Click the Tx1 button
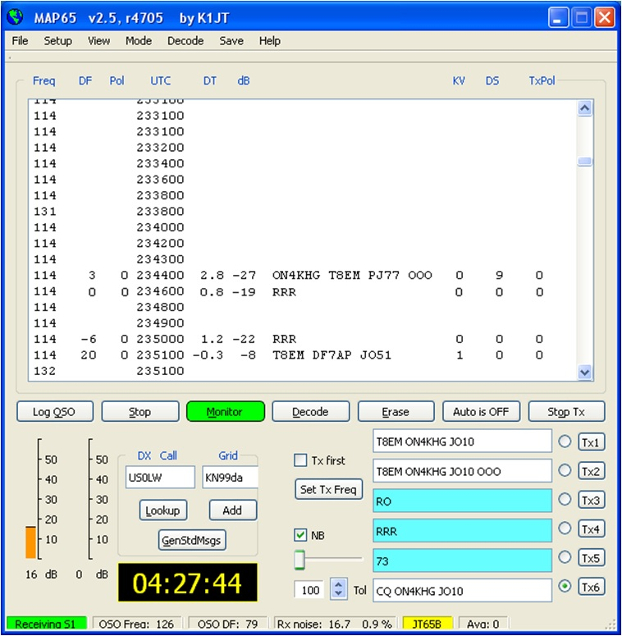 [591, 442]
